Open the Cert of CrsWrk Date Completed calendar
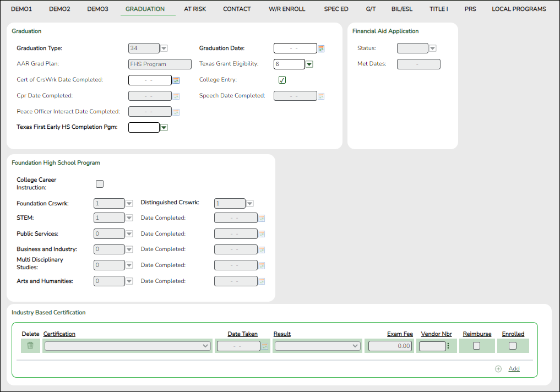 click(x=176, y=80)
